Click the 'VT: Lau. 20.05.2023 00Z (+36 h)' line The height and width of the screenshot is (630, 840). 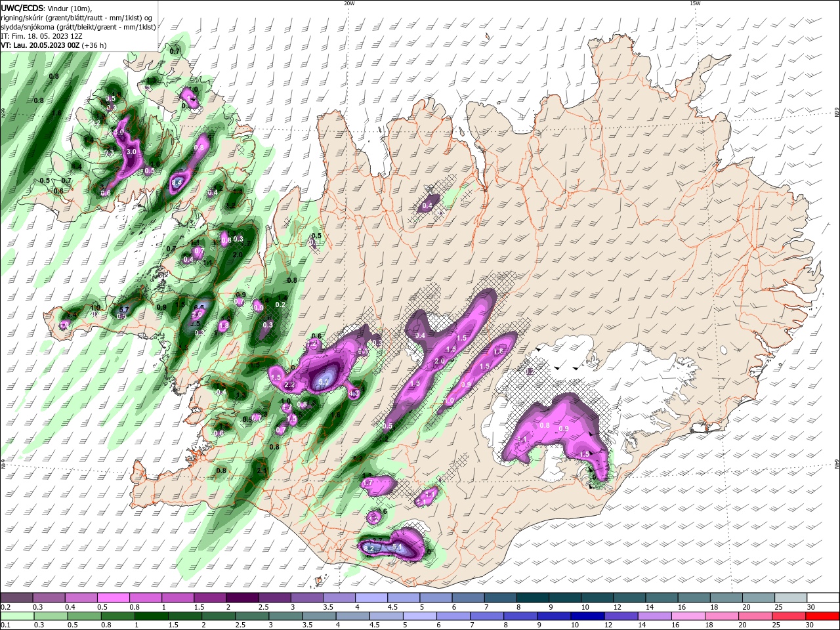pyautogui.click(x=54, y=45)
